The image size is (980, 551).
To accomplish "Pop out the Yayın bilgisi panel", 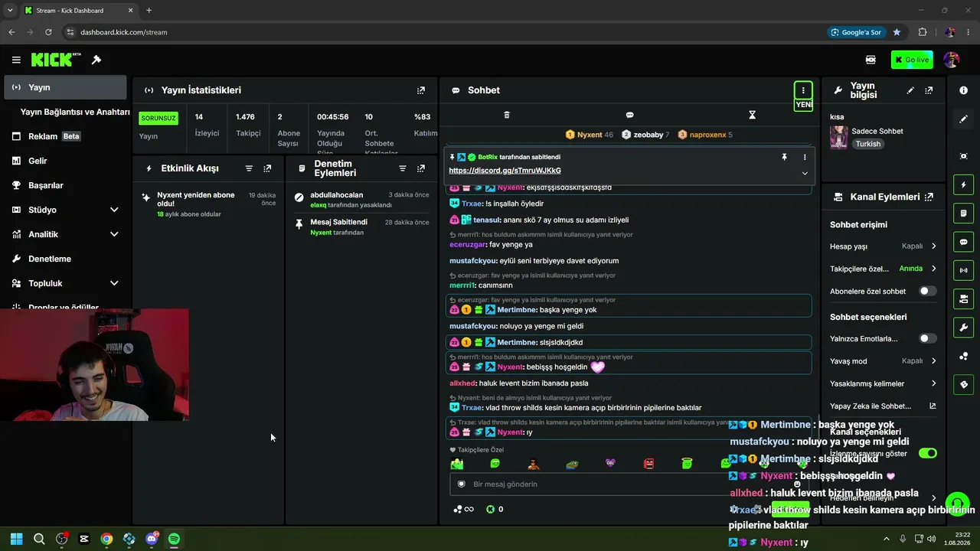I will click(x=929, y=90).
